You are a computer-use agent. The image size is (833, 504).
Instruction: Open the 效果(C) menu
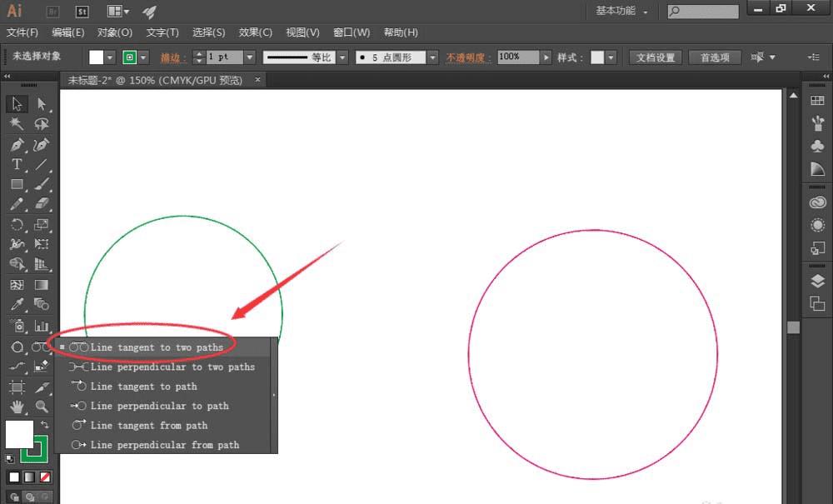256,32
